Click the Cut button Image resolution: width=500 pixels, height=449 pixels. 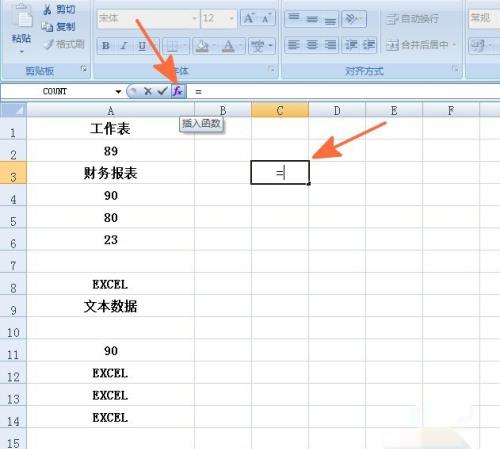pos(59,9)
